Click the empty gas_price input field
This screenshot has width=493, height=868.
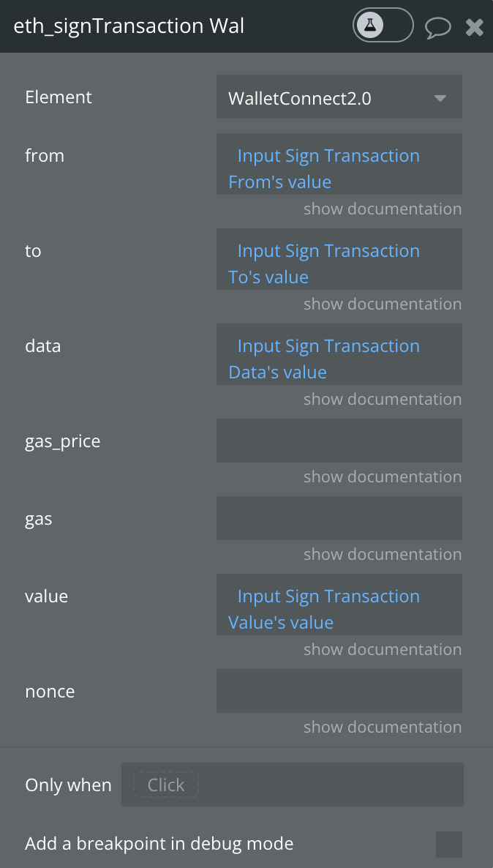click(339, 441)
